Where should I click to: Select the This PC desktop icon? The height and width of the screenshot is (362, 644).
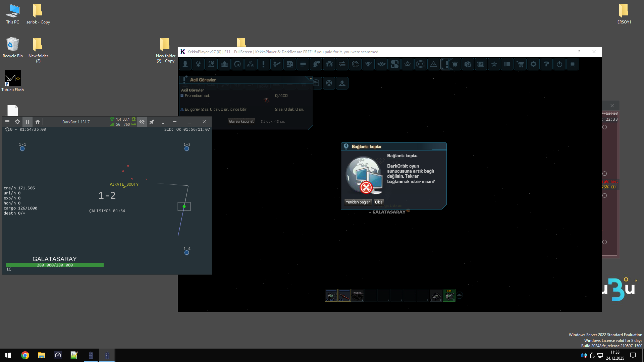coord(12,14)
